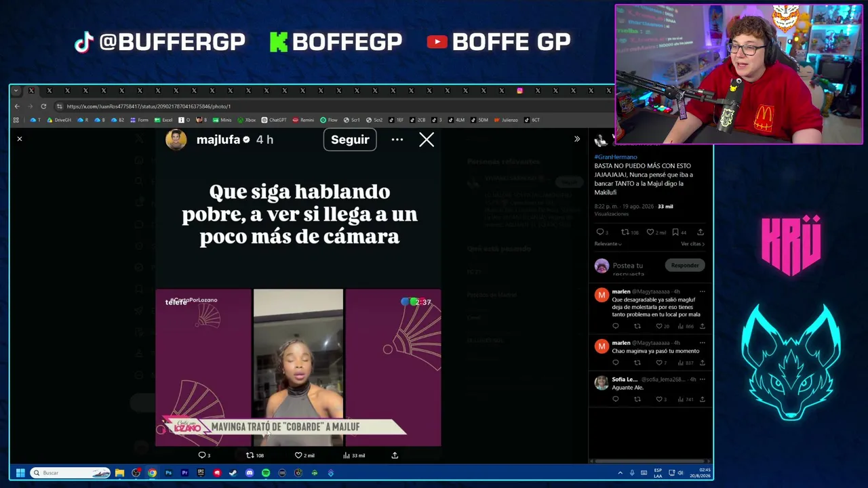Repost marlen's 'Chao maginva' comment
This screenshot has width=868, height=488.
[637, 363]
